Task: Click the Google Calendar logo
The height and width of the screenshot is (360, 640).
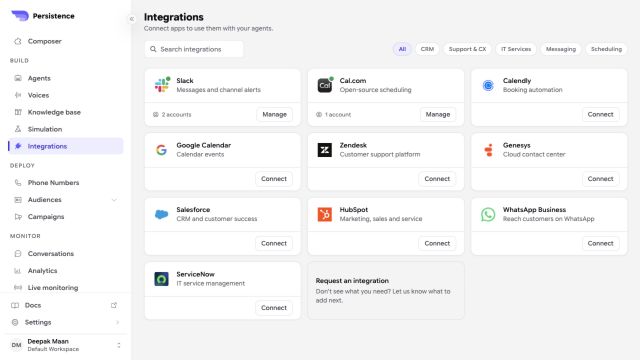Action: [162, 150]
